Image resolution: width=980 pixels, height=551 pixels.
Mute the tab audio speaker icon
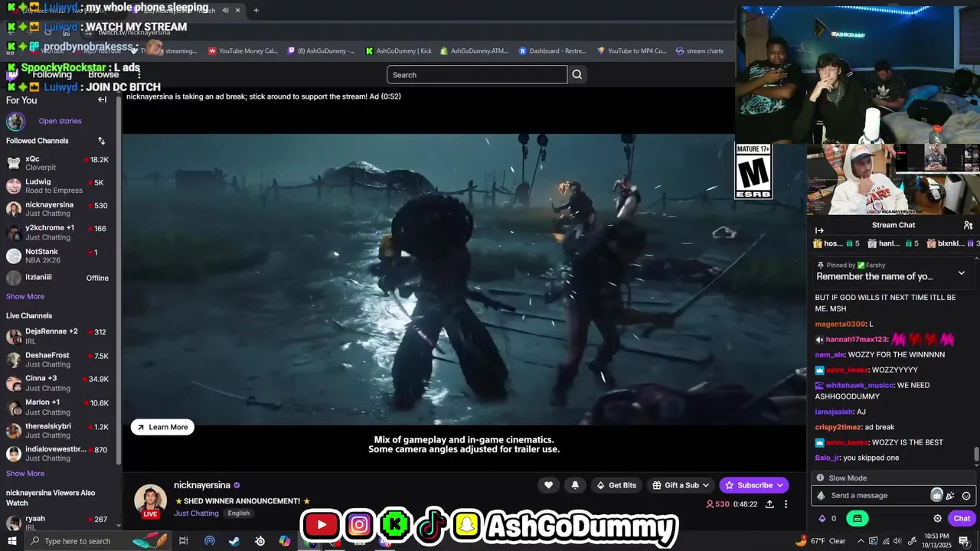point(225,11)
